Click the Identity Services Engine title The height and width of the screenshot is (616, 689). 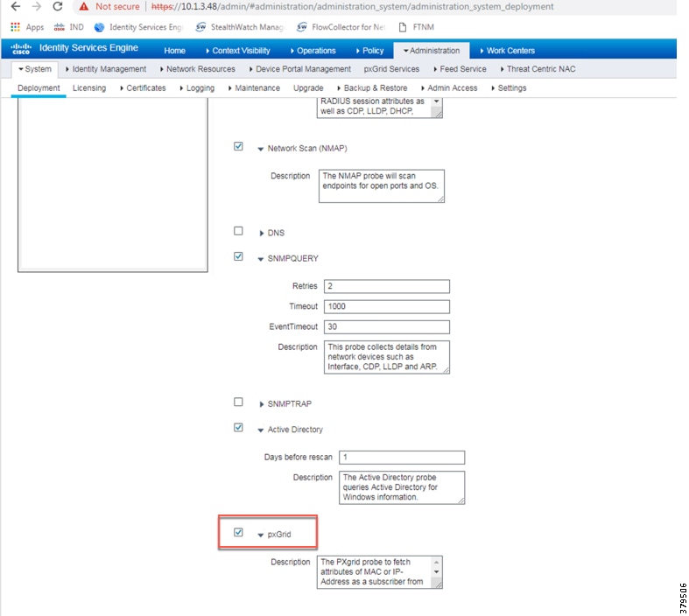pyautogui.click(x=88, y=48)
